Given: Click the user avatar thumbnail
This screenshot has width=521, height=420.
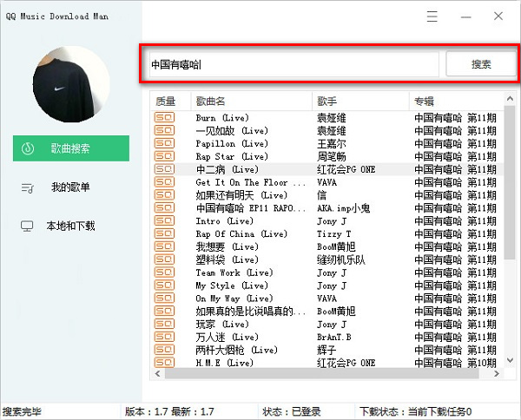Looking at the screenshot, I should [72, 85].
